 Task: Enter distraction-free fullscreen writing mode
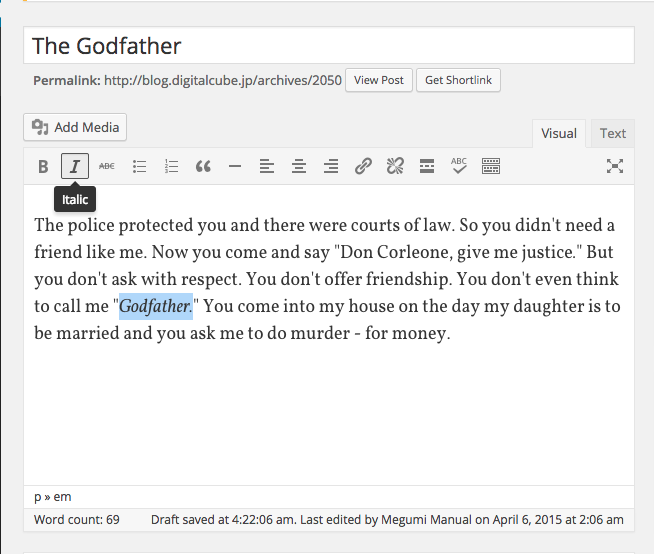tap(615, 167)
